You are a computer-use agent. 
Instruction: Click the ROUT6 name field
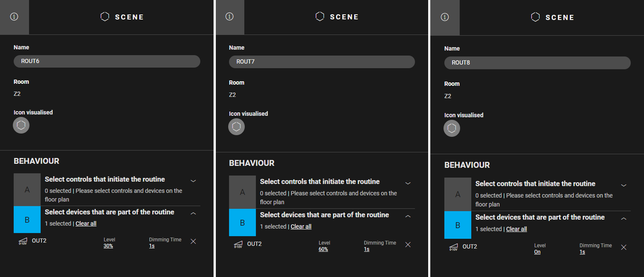(x=107, y=61)
